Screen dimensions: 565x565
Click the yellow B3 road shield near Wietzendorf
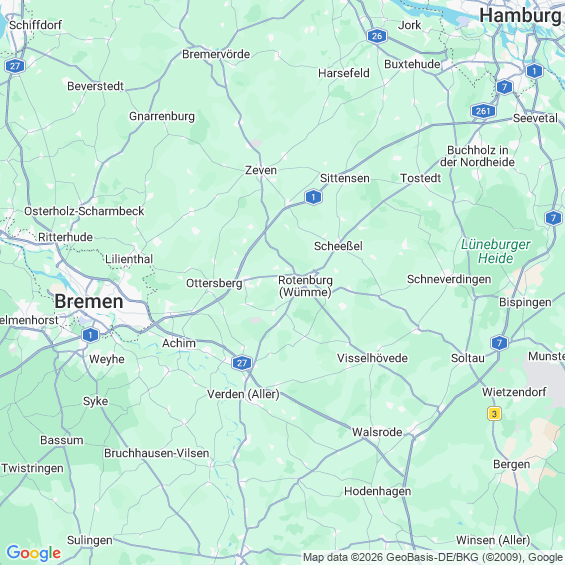coord(494,414)
